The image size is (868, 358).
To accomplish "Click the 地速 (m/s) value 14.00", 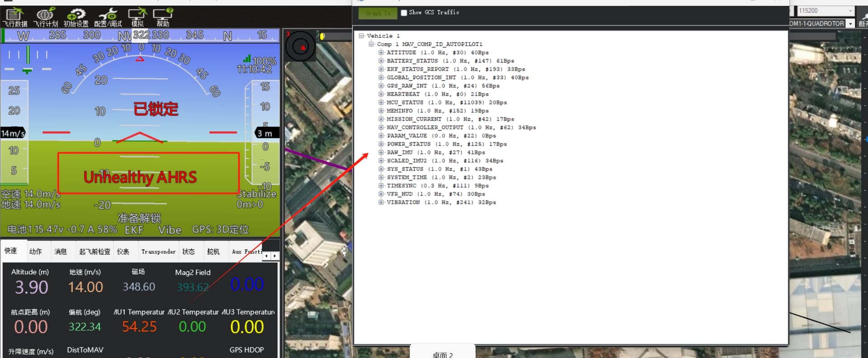I will [x=85, y=287].
